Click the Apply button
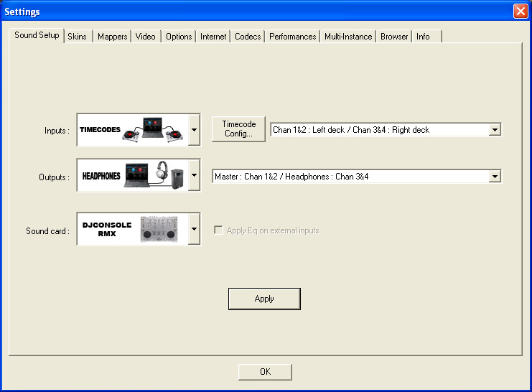 (x=264, y=299)
